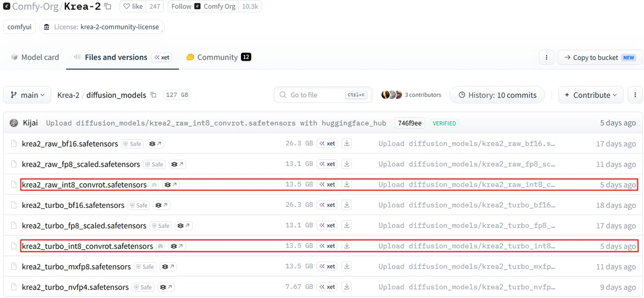Download krea2_raw_fp8_scaled.safetensors

(347, 164)
